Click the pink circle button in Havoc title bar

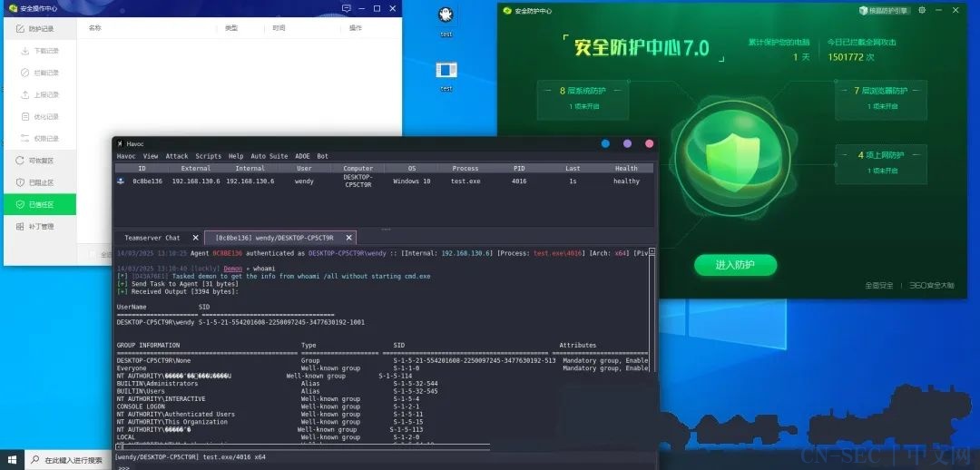[x=650, y=143]
